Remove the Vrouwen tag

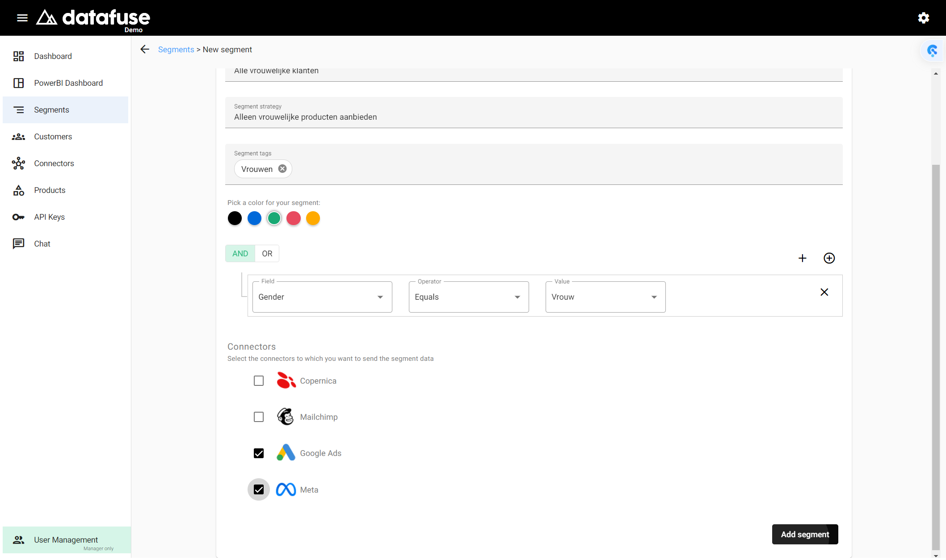[282, 169]
